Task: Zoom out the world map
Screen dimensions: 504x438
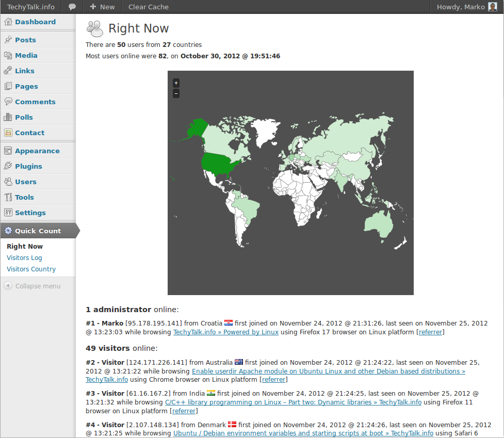Action: [x=176, y=93]
